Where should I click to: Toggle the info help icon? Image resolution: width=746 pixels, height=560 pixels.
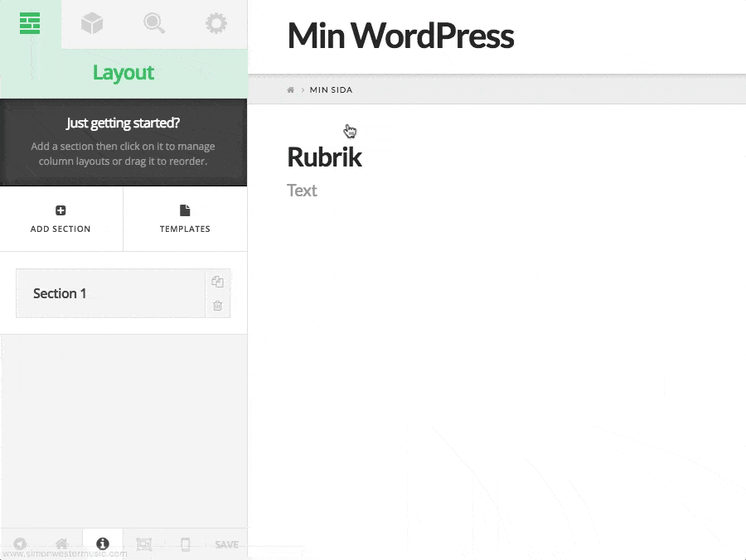coord(103,543)
